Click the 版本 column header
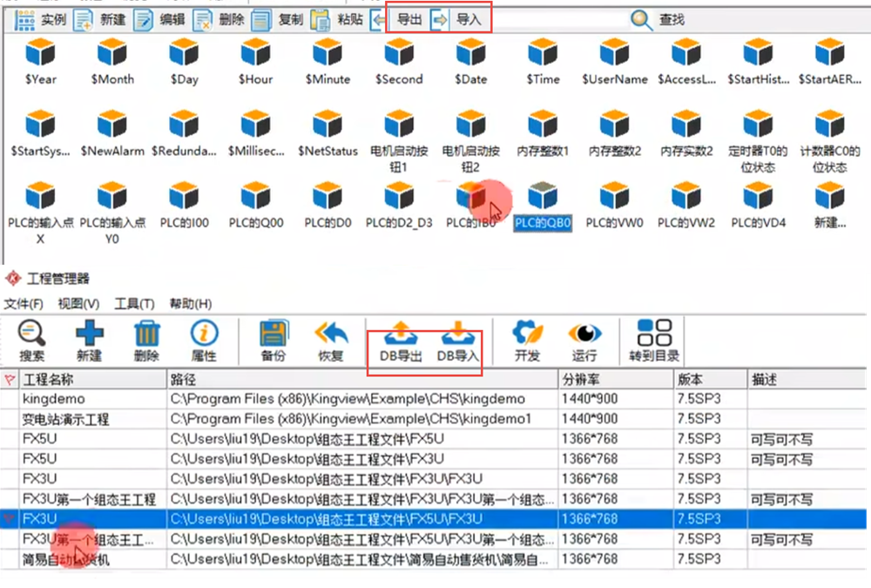The width and height of the screenshot is (871, 588). (711, 380)
